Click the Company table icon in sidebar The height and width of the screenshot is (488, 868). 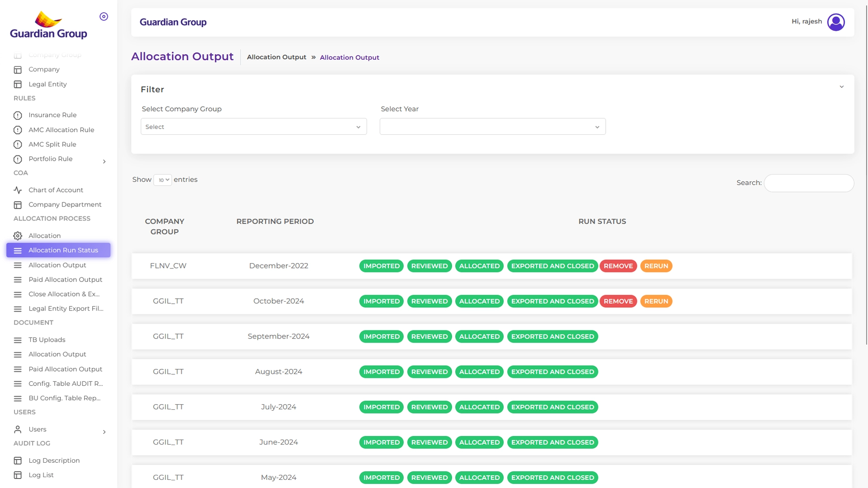[x=18, y=70]
